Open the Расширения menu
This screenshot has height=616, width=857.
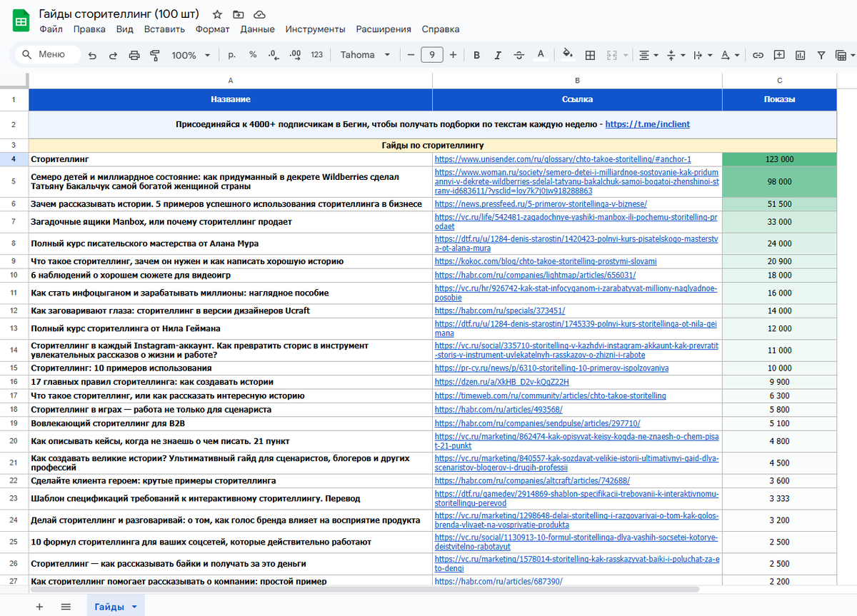pos(384,29)
